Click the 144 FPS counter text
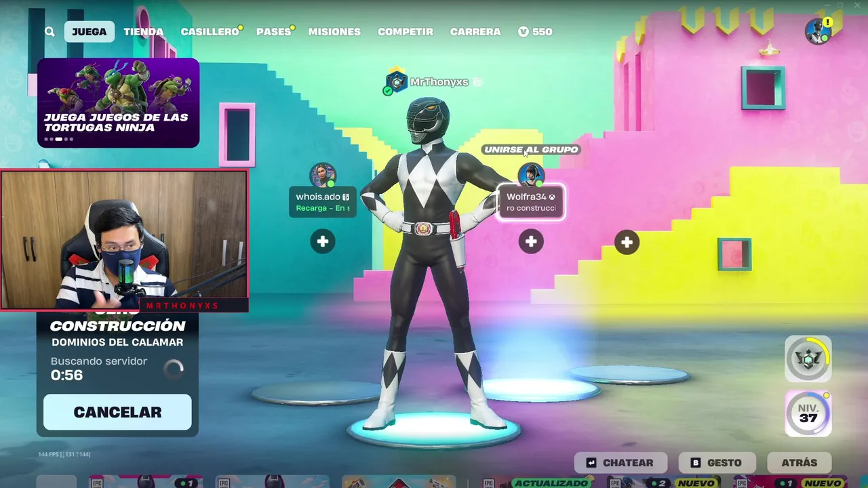868x488 pixels. 64,454
